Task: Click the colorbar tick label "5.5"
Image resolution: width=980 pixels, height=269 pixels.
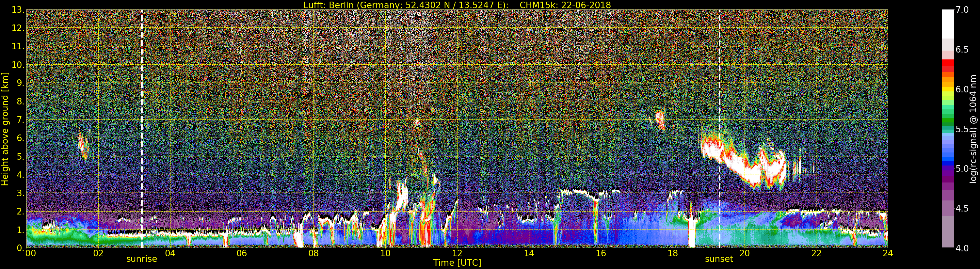Action: pos(962,129)
